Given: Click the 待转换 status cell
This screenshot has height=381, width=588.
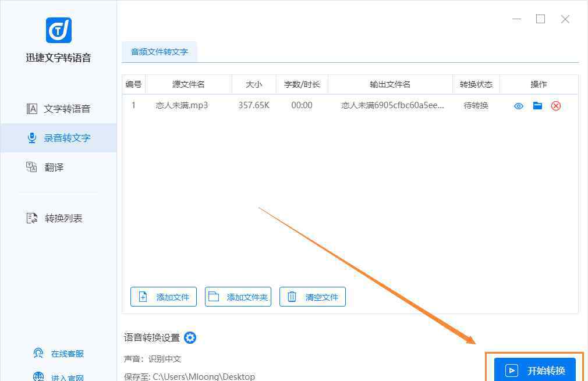Looking at the screenshot, I should 476,105.
